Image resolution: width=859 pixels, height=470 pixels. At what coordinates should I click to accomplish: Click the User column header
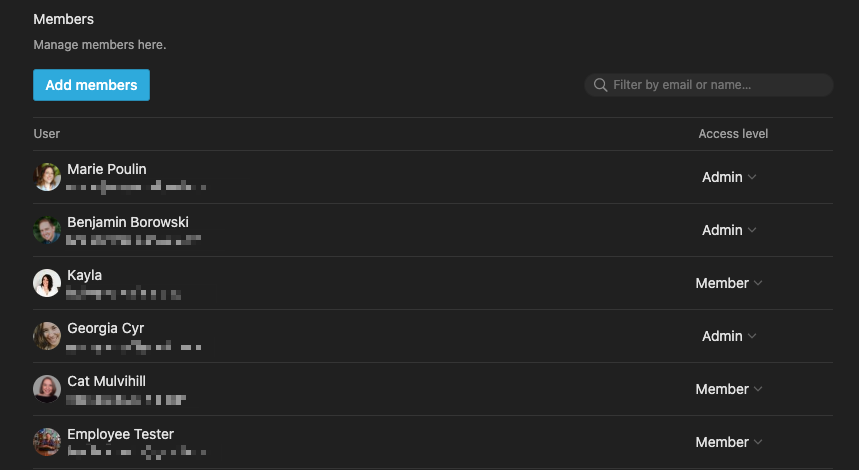coord(47,134)
